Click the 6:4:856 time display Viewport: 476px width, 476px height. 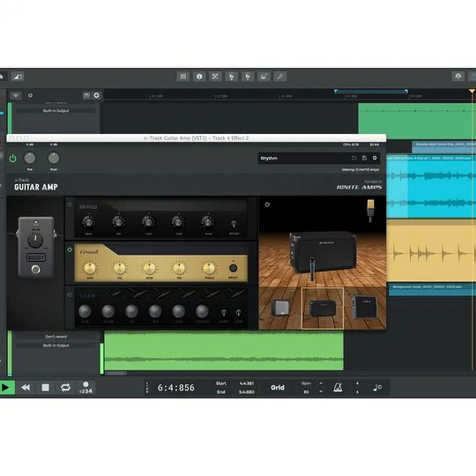176,387
